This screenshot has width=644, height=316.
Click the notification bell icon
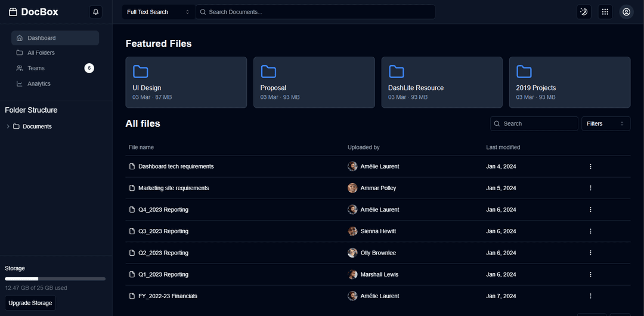(95, 12)
